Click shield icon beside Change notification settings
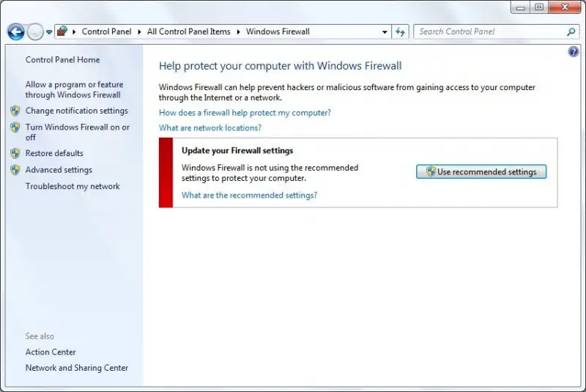586x392 pixels. click(15, 111)
